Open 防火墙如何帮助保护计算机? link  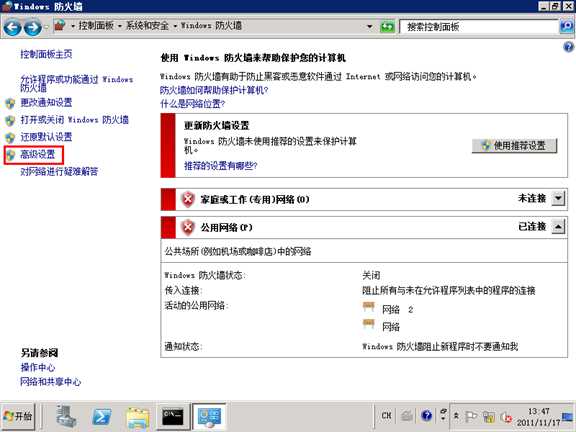(214, 90)
